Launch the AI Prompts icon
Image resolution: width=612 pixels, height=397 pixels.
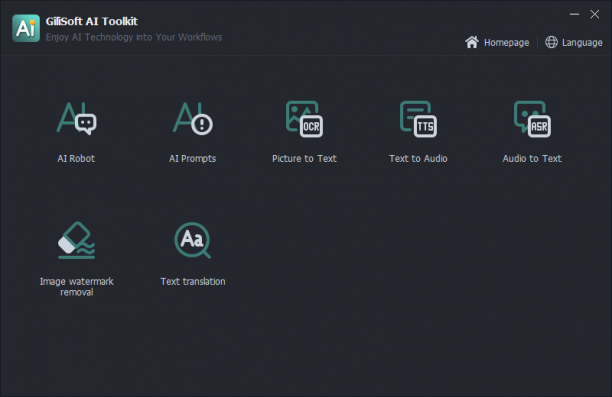(x=193, y=118)
